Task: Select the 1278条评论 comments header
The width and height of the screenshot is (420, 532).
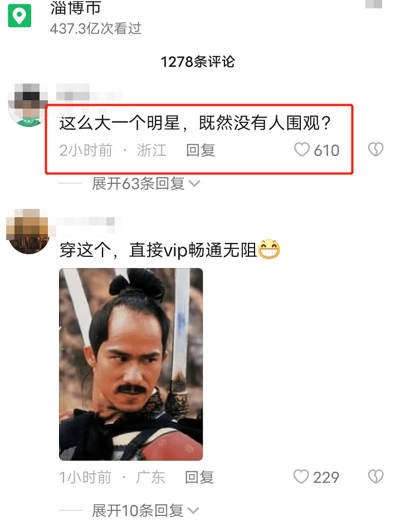Action: [197, 62]
